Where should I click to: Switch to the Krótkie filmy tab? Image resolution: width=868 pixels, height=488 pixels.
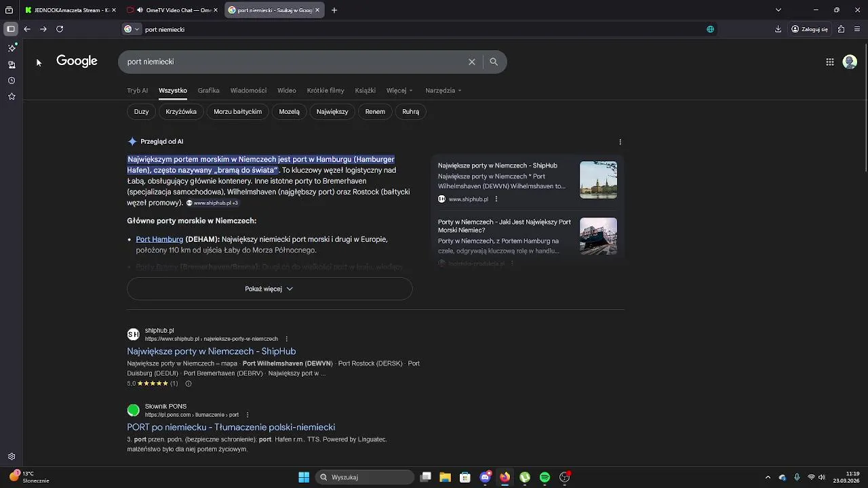tap(325, 90)
